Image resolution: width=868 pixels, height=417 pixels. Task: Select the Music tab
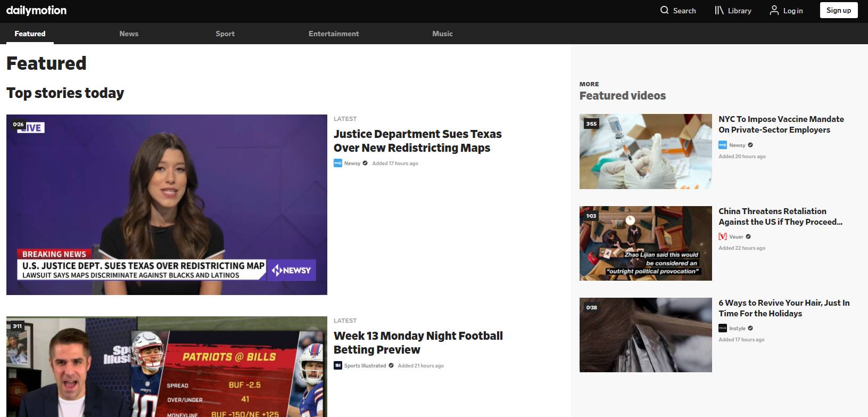click(x=442, y=34)
